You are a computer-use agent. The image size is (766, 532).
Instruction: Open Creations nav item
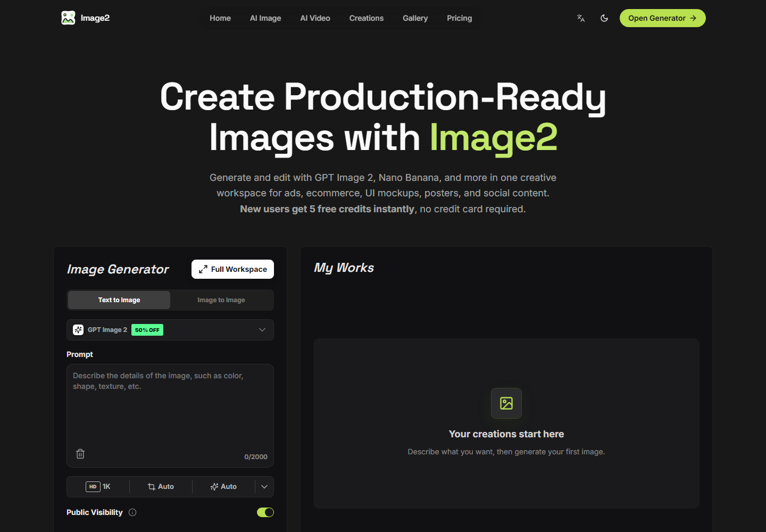pos(367,18)
